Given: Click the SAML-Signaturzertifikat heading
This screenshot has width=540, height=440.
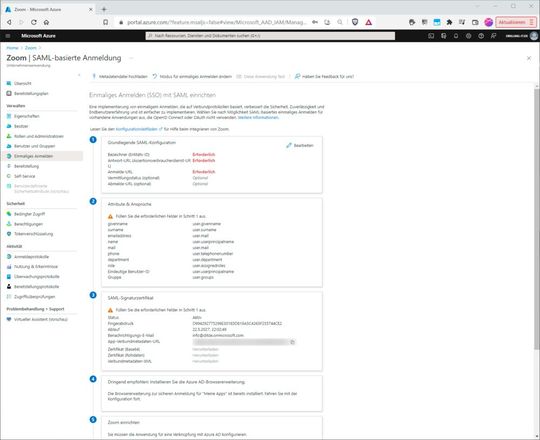Looking at the screenshot, I should [131, 298].
